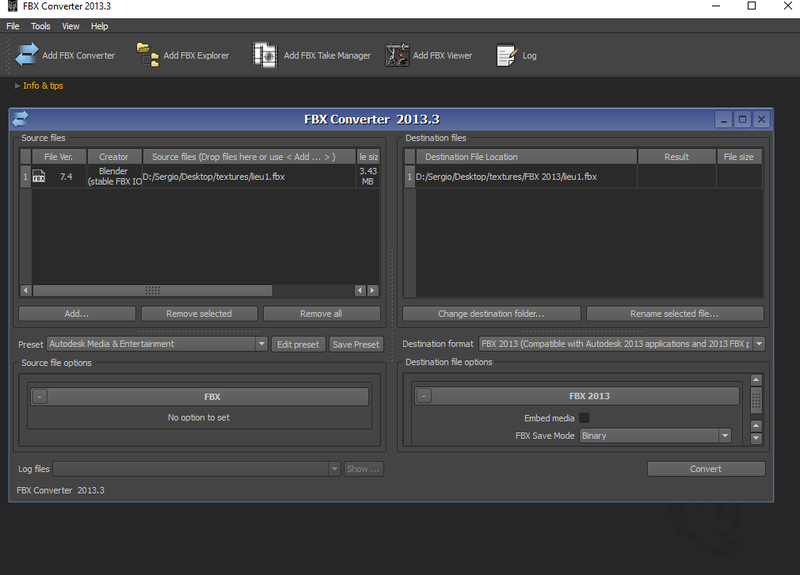Click the Add FBX Take Manager film icon
The width and height of the screenshot is (800, 575).
(x=265, y=55)
